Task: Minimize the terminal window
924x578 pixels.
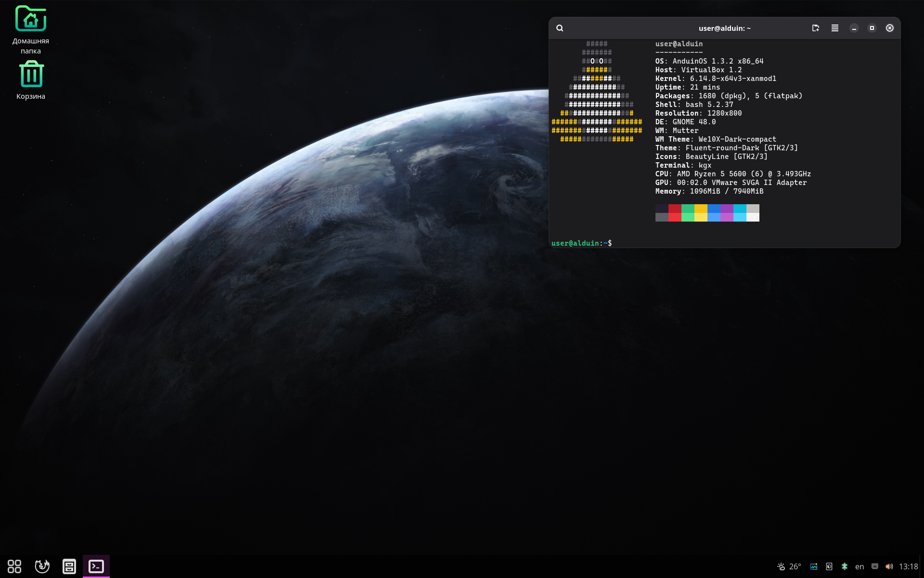Action: pyautogui.click(x=854, y=28)
